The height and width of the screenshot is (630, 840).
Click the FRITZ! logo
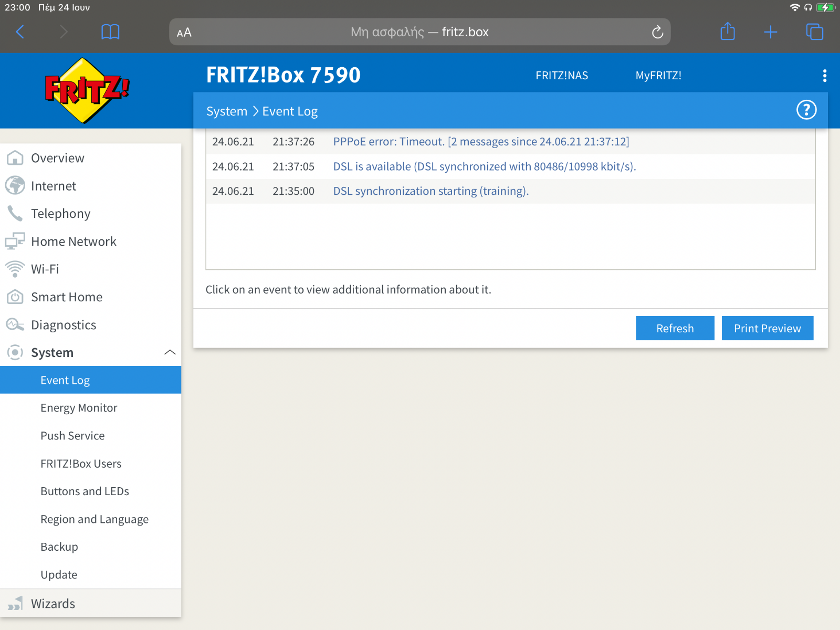click(87, 90)
